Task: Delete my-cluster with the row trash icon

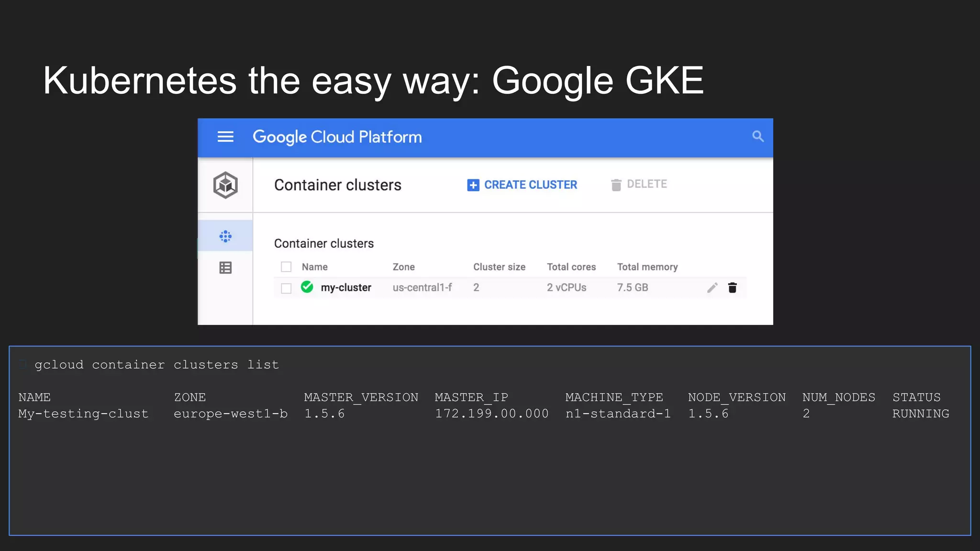Action: tap(732, 287)
